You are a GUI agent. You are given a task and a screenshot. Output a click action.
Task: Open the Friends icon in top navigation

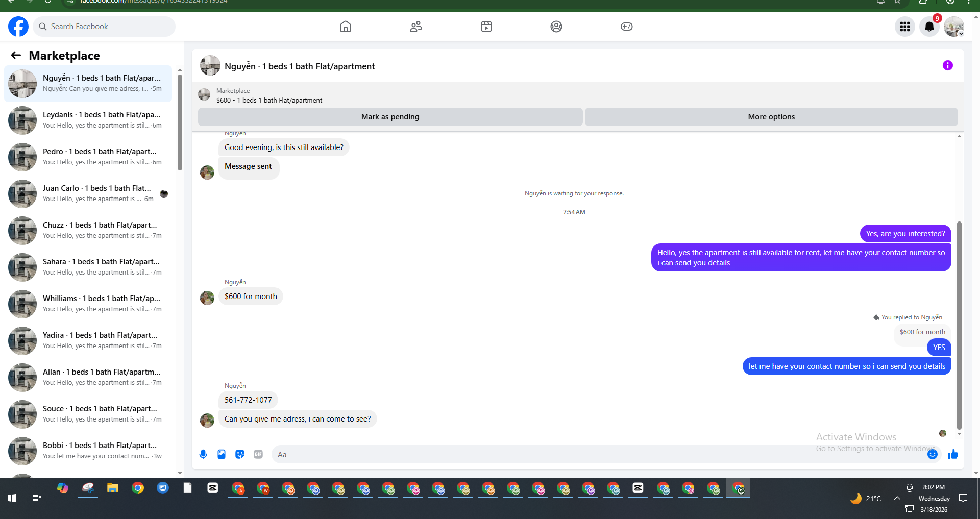point(416,27)
